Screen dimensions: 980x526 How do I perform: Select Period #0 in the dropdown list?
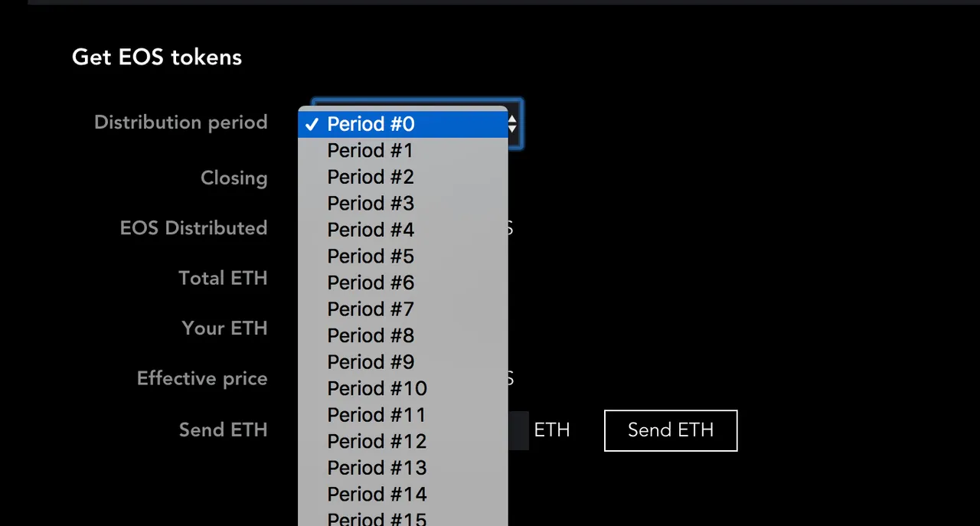click(371, 124)
